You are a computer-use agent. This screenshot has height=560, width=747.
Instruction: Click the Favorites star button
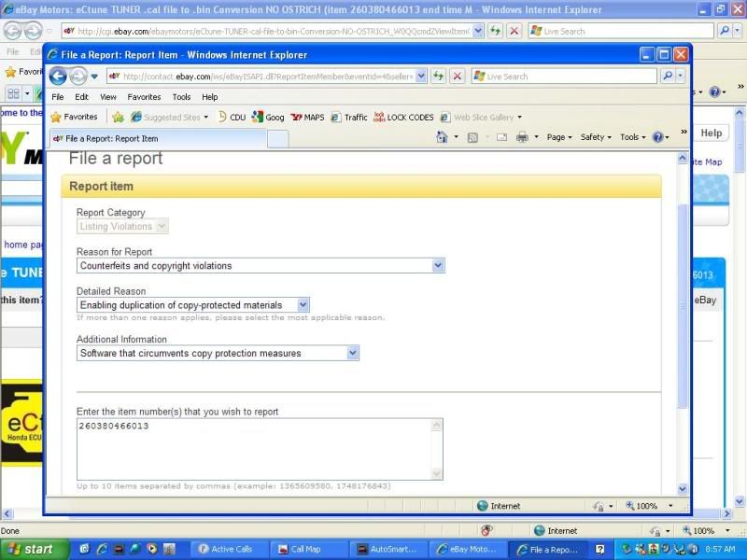pyautogui.click(x=75, y=118)
